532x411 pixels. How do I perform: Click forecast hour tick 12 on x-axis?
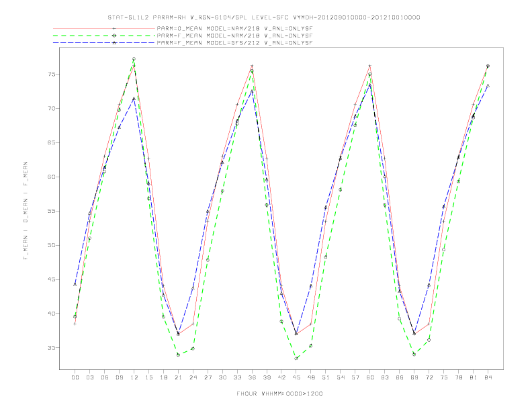134,377
